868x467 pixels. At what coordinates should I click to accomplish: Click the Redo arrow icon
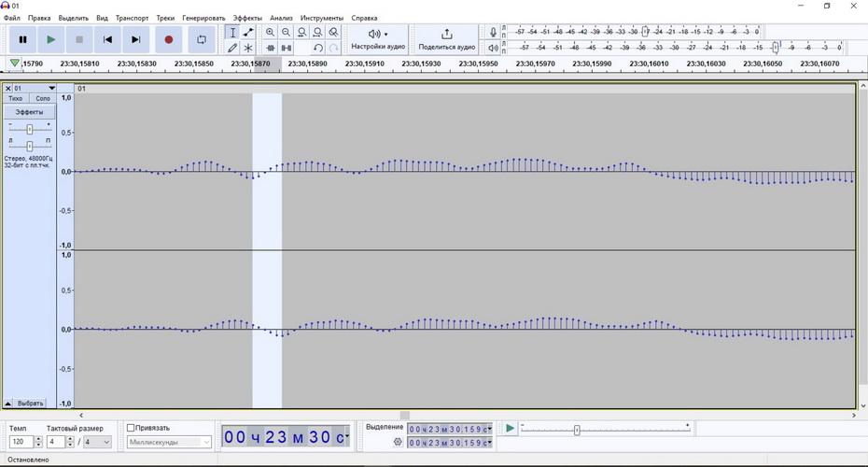coord(333,48)
